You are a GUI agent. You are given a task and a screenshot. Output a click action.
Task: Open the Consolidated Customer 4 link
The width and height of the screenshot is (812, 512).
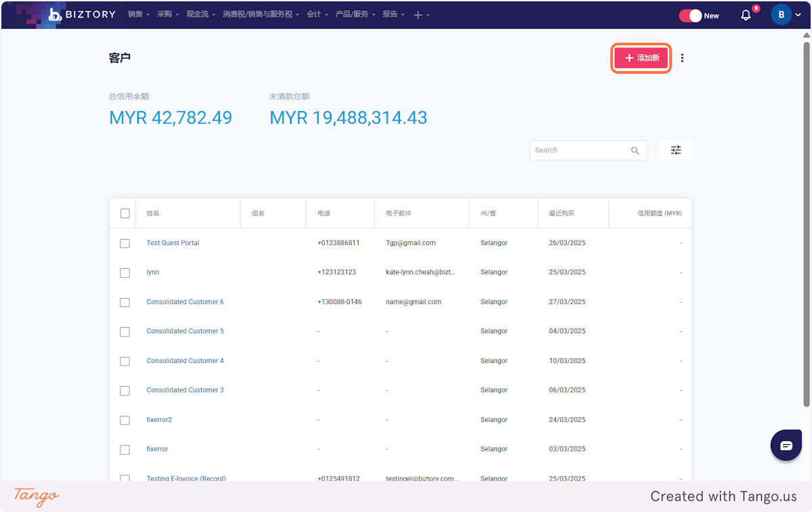click(185, 361)
